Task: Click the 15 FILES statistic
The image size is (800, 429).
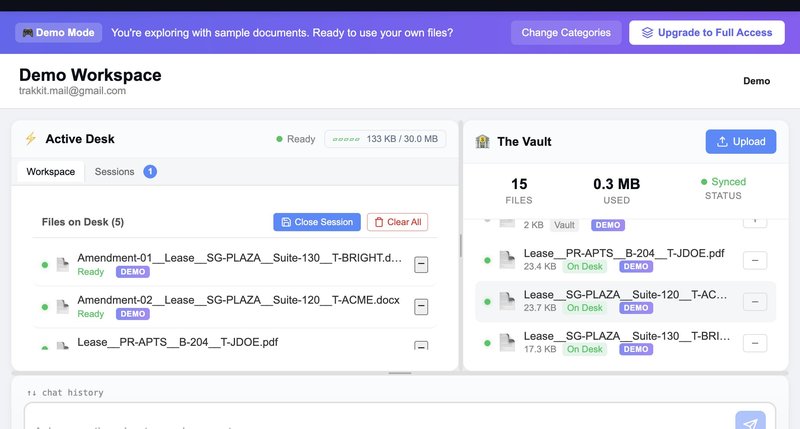Action: [519, 191]
